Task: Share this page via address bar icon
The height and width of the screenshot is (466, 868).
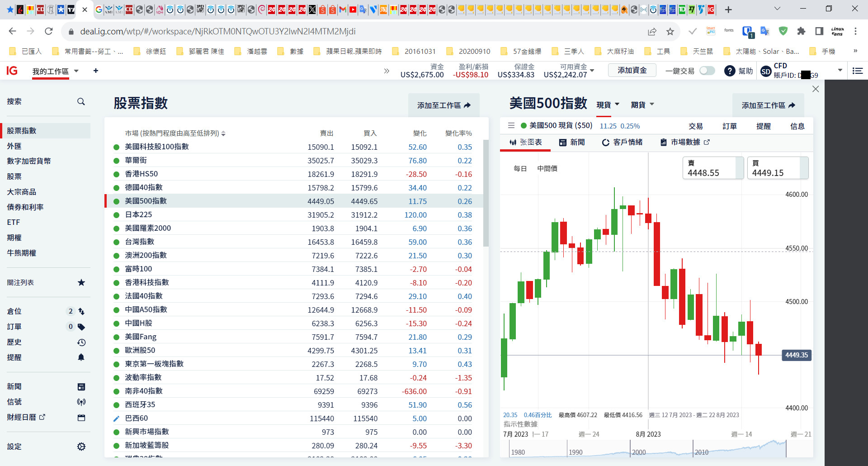Action: click(652, 31)
